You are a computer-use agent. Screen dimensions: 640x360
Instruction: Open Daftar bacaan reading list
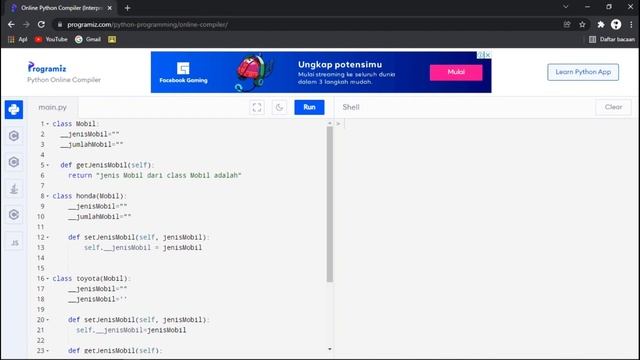(x=612, y=39)
